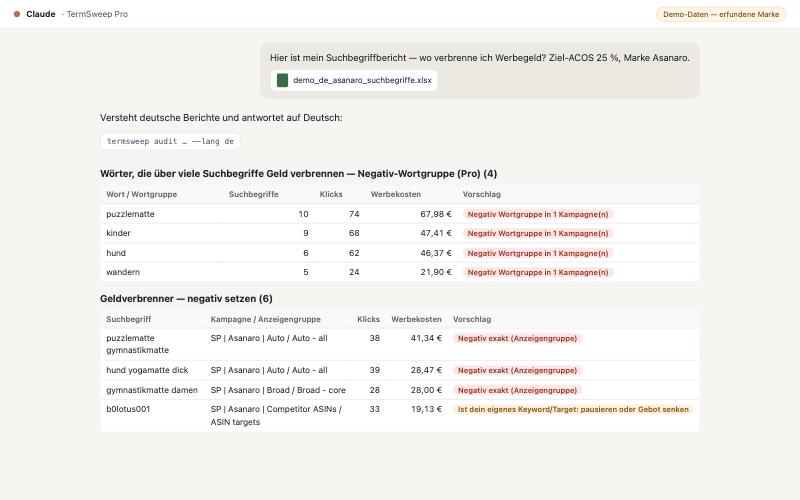Image resolution: width=800 pixels, height=500 pixels.
Task: Click Negativ exakt tag for gymnastikmatte damen
Action: coord(517,390)
